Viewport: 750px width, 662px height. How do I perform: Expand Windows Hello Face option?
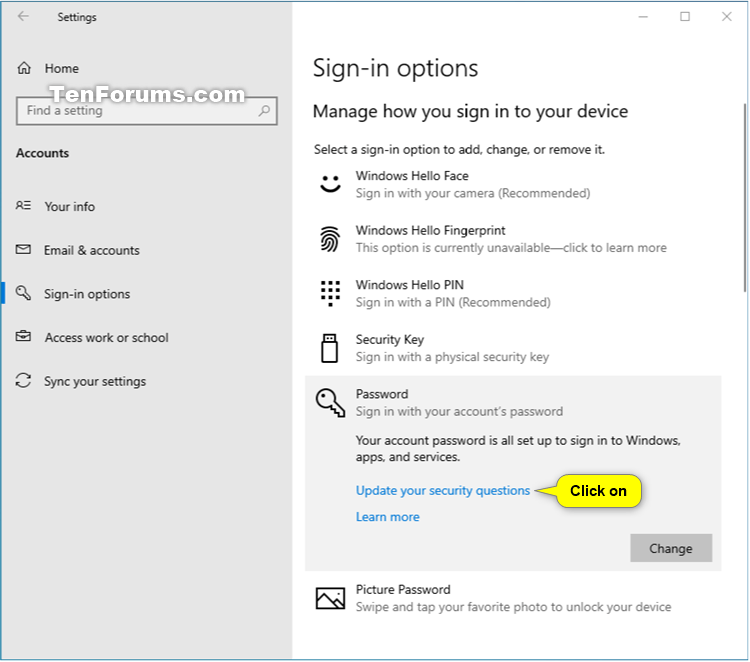513,184
